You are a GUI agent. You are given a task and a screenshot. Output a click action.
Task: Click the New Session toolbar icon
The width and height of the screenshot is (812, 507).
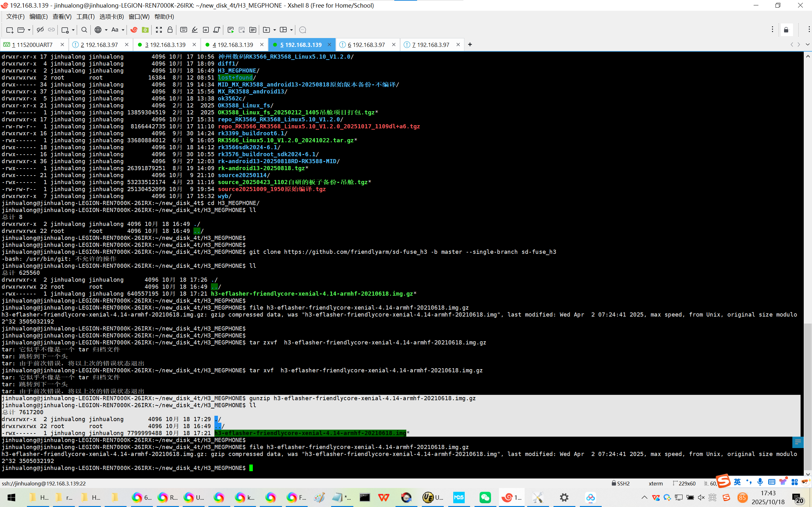(x=10, y=30)
